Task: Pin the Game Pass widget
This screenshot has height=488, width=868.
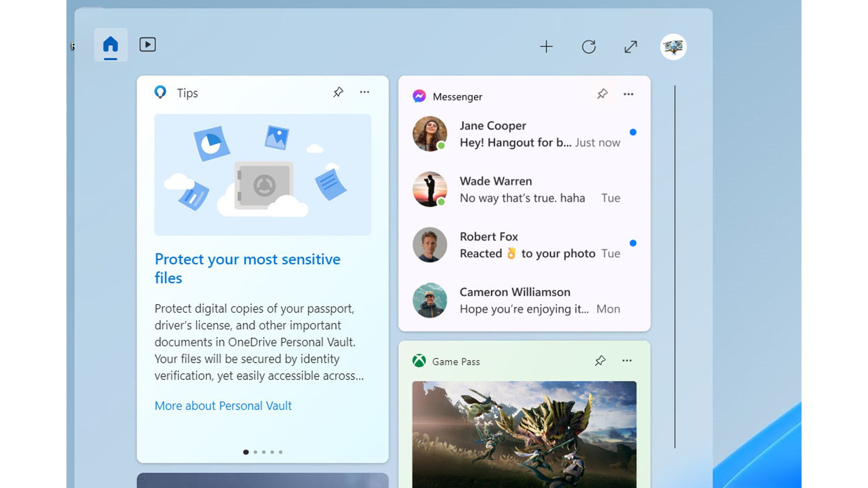Action: [x=600, y=361]
